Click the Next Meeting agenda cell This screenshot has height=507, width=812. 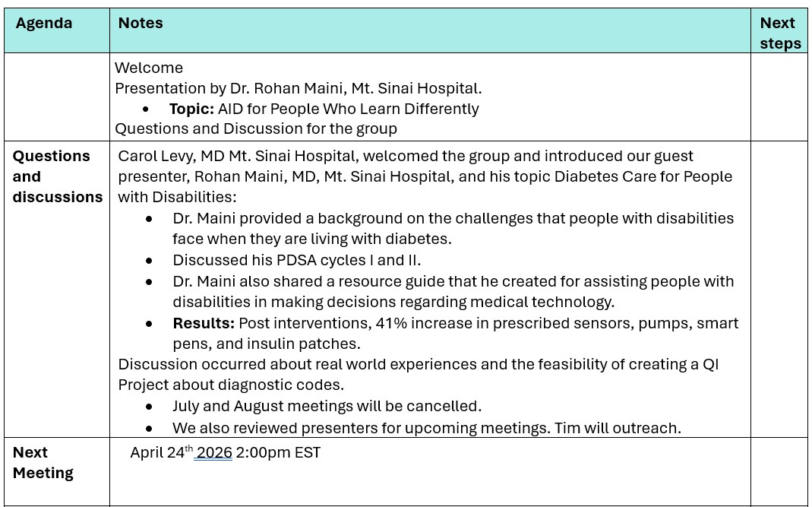[43, 463]
